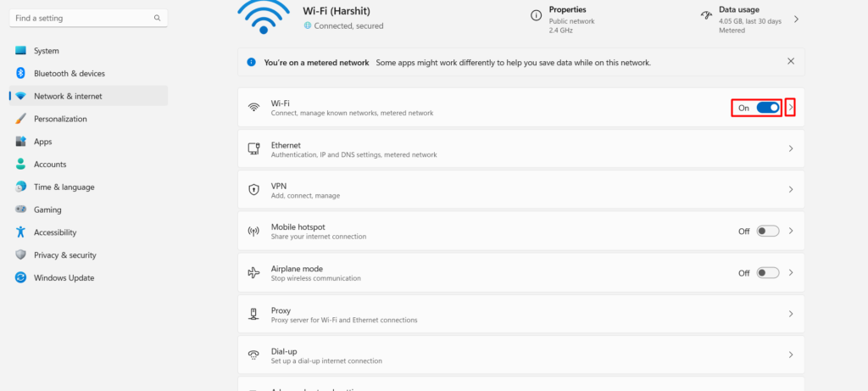Switch on Airplane mode toggle
This screenshot has height=391, width=868.
(768, 273)
